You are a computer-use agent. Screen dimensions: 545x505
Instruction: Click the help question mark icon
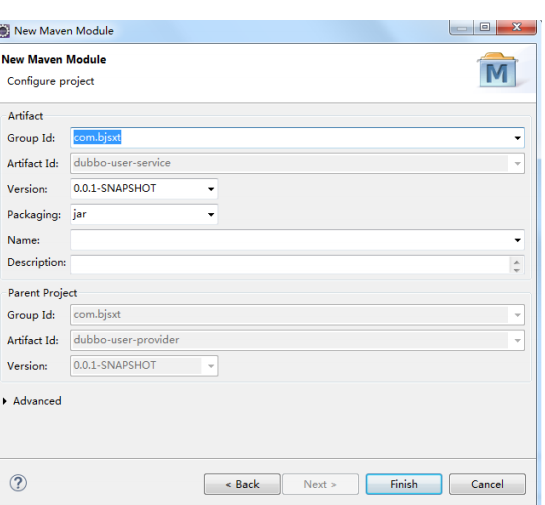pyautogui.click(x=18, y=483)
